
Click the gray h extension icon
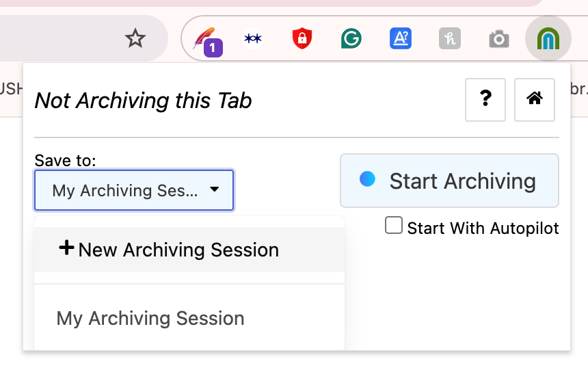click(449, 39)
